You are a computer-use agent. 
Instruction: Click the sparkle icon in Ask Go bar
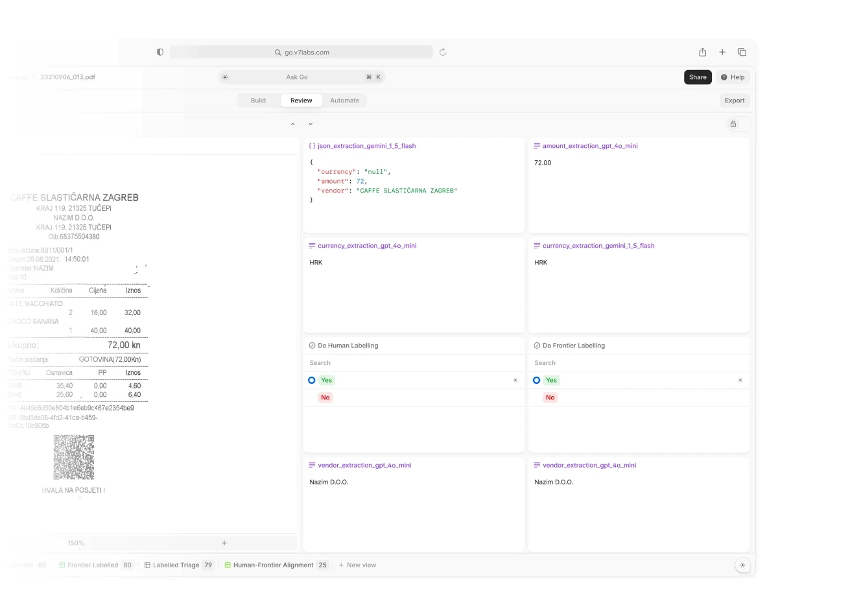(225, 77)
